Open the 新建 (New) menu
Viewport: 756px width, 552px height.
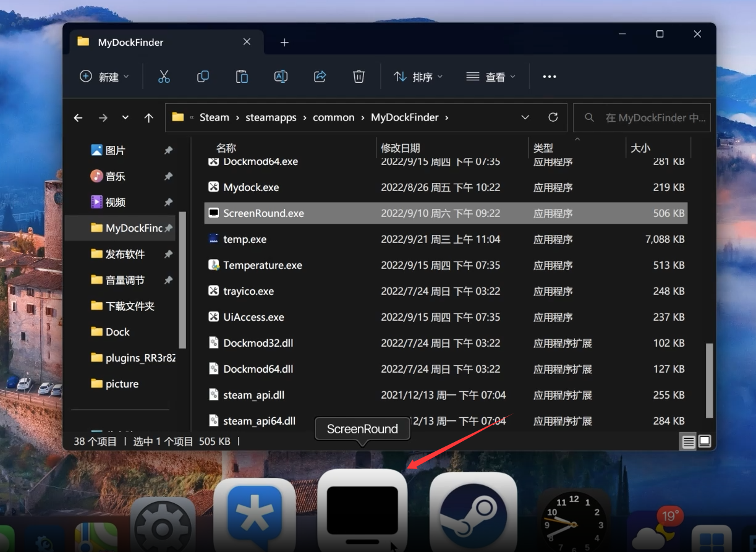tap(104, 77)
